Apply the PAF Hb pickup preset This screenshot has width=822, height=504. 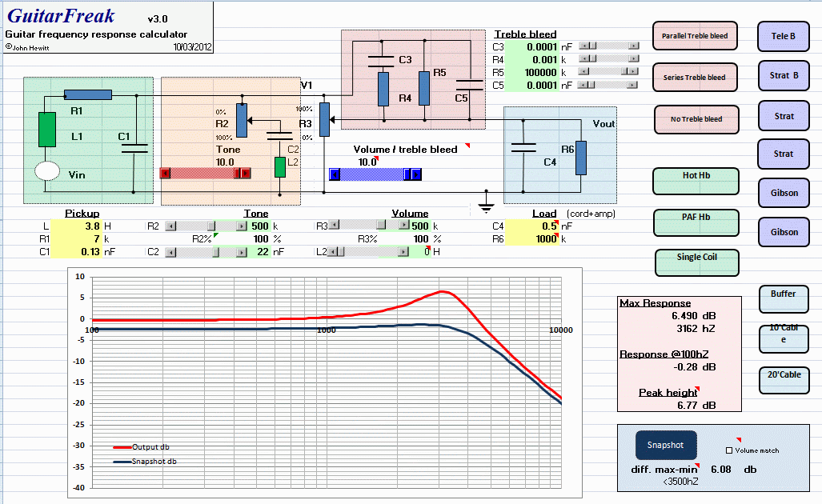(696, 222)
